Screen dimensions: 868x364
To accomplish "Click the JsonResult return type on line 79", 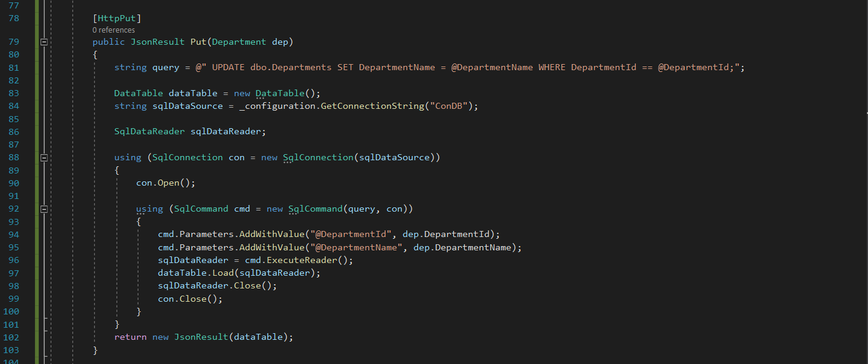I will tap(158, 42).
